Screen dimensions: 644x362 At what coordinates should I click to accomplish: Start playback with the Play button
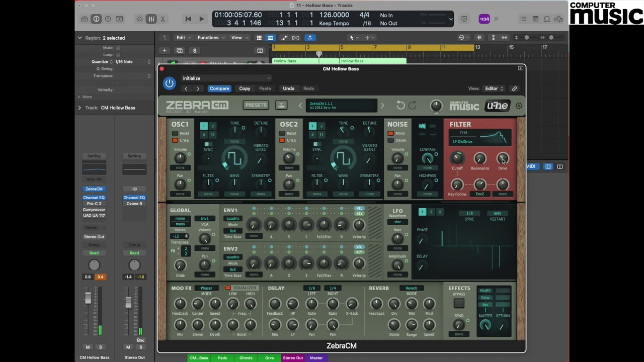pos(201,19)
